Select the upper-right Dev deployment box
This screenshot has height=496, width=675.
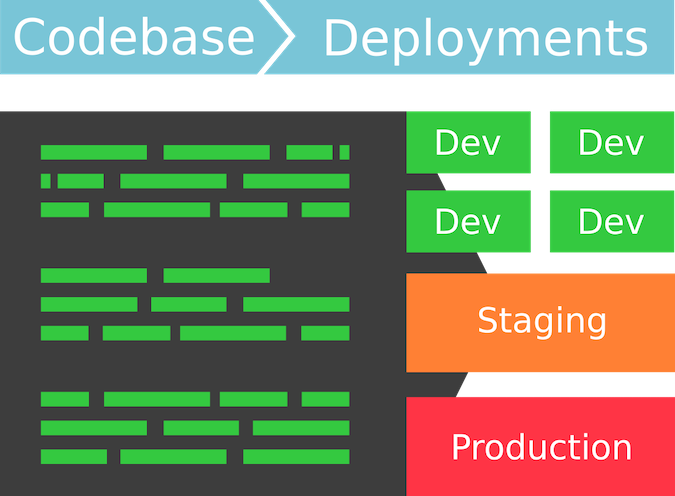(611, 142)
